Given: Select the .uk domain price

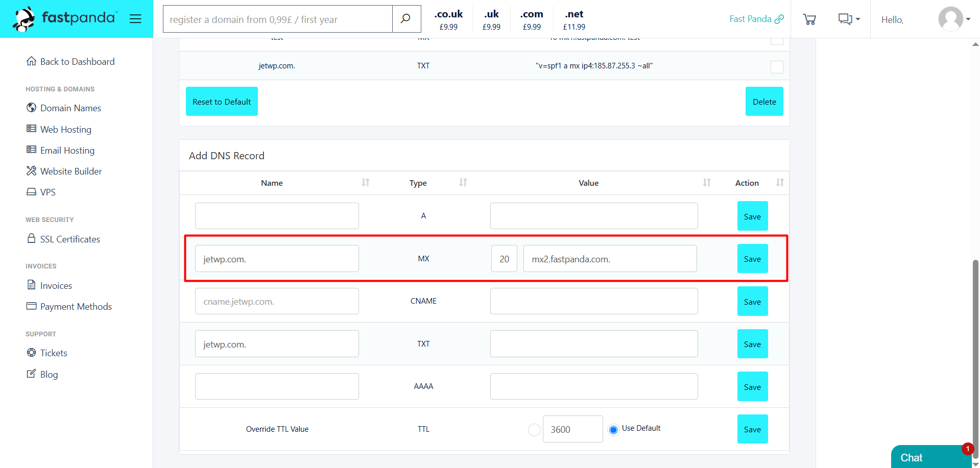Looking at the screenshot, I should coord(491,19).
